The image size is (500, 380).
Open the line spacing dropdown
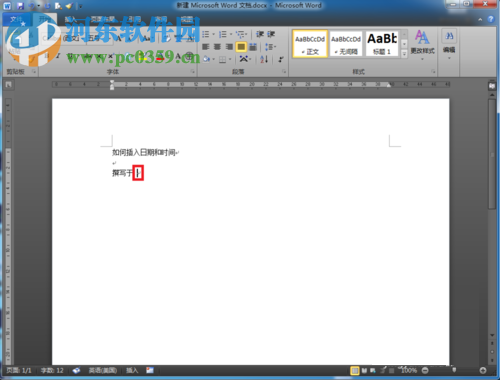270,47
